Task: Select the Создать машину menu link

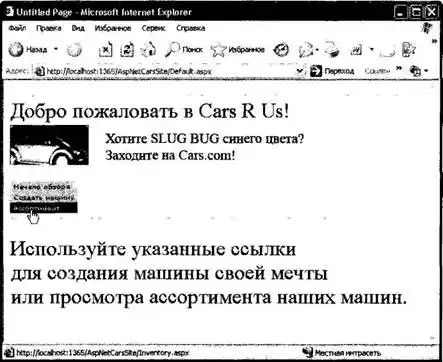Action: 43,197
